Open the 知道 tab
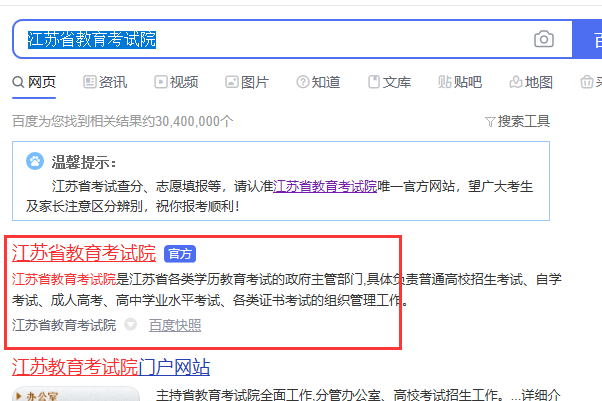Screen dimensions: 602x401 pyautogui.click(x=318, y=82)
